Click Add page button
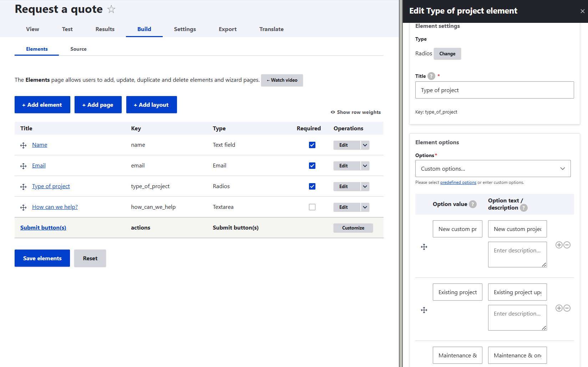 (98, 105)
